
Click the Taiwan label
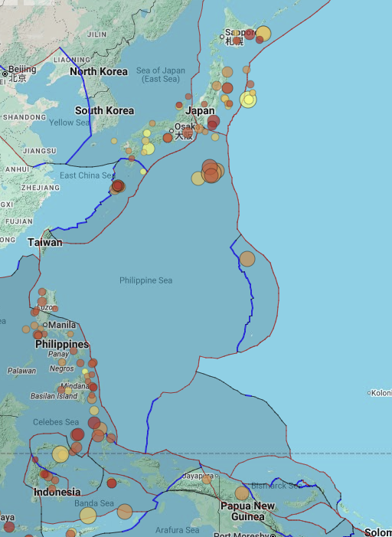click(45, 243)
